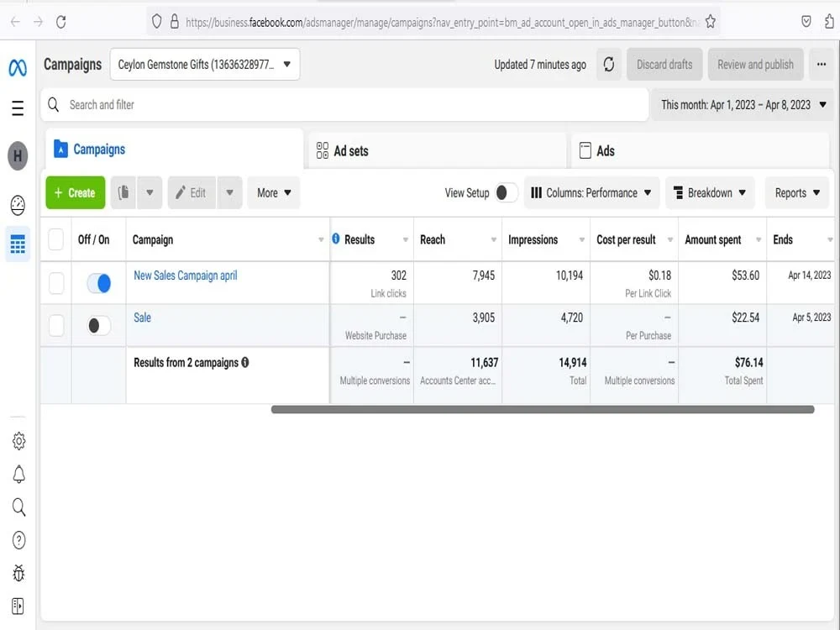Toggle the View Setup switch
Image resolution: width=840 pixels, height=630 pixels.
tap(507, 193)
